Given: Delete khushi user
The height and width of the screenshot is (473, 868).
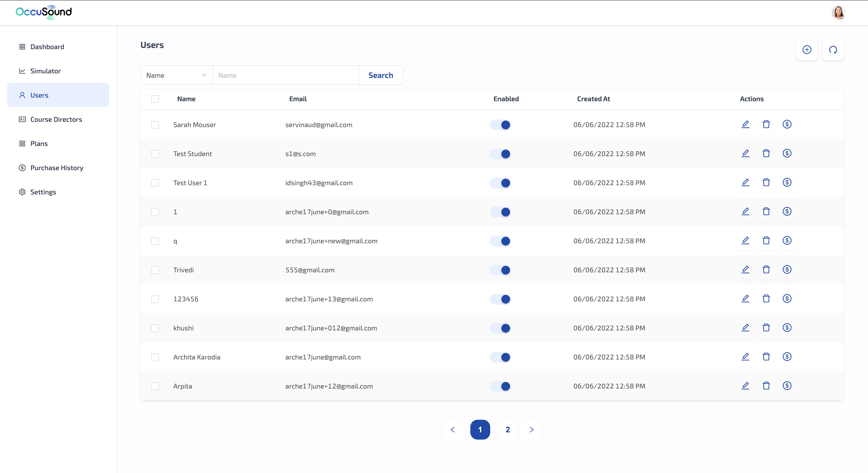Looking at the screenshot, I should (x=766, y=328).
